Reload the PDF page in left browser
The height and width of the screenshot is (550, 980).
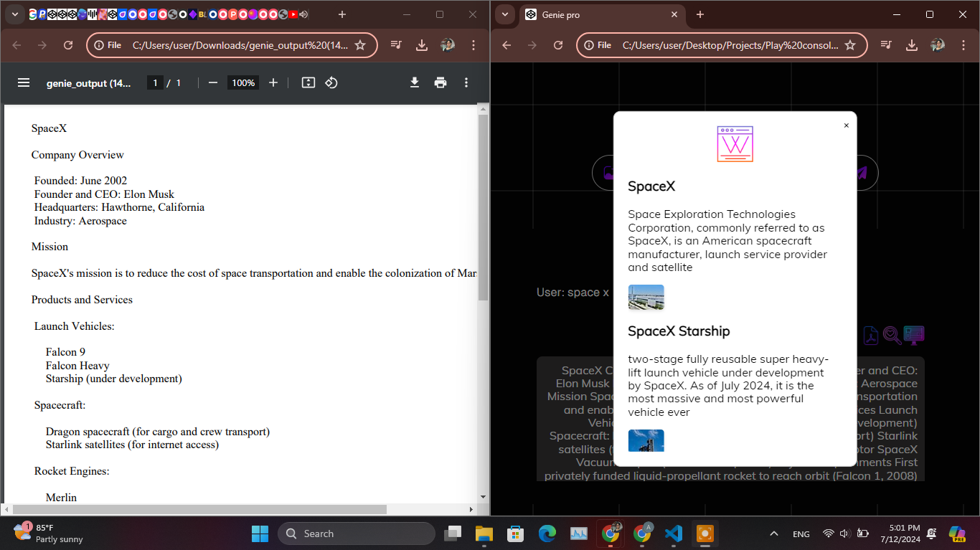(68, 45)
